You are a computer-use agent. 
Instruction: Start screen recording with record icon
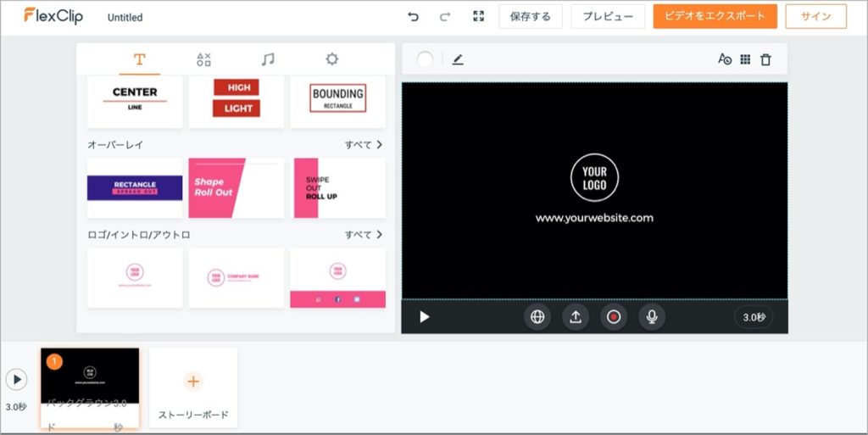pos(614,316)
